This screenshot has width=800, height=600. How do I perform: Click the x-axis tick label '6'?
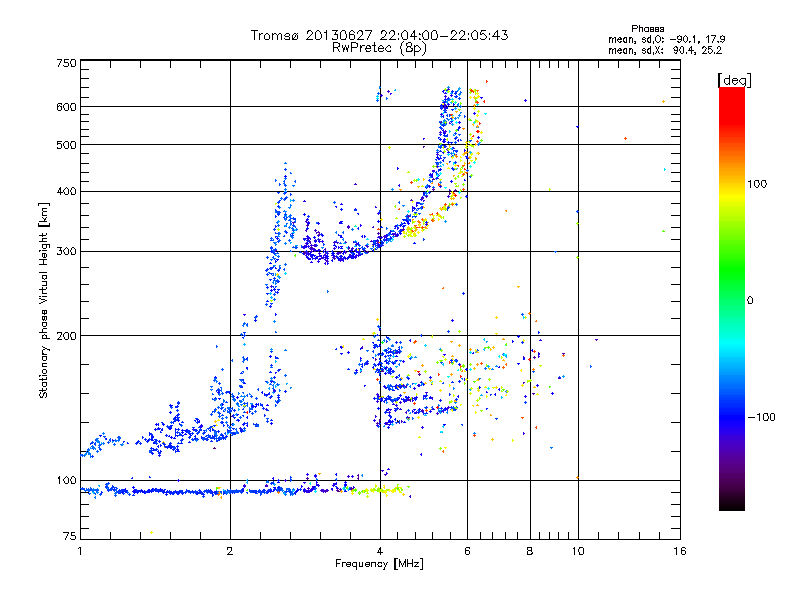[467, 551]
